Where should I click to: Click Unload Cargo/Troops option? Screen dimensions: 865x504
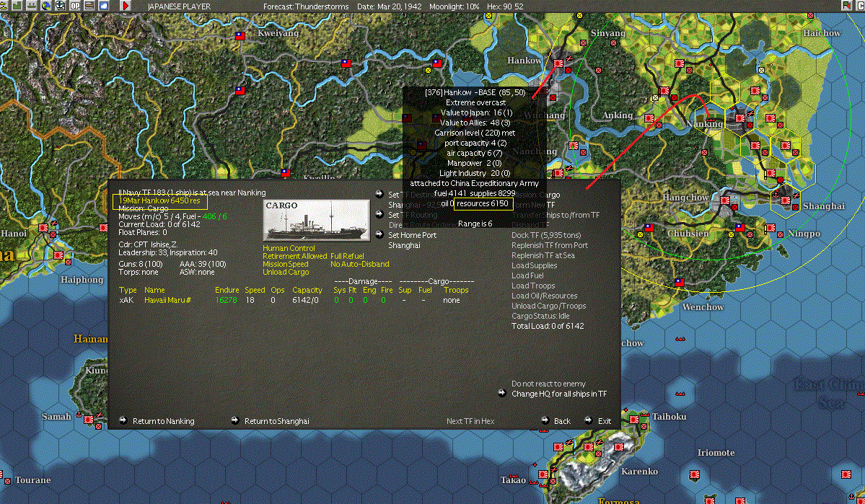[x=548, y=306]
